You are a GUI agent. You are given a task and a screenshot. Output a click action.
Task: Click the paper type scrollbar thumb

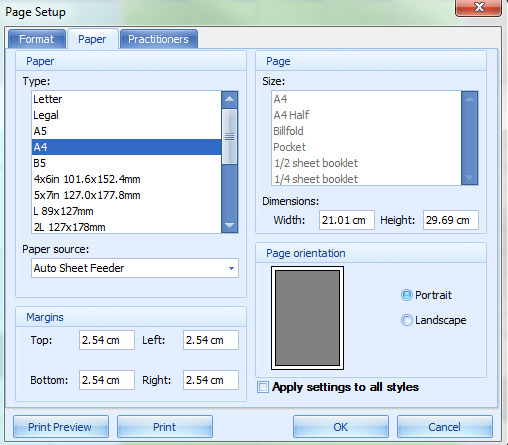(x=229, y=136)
